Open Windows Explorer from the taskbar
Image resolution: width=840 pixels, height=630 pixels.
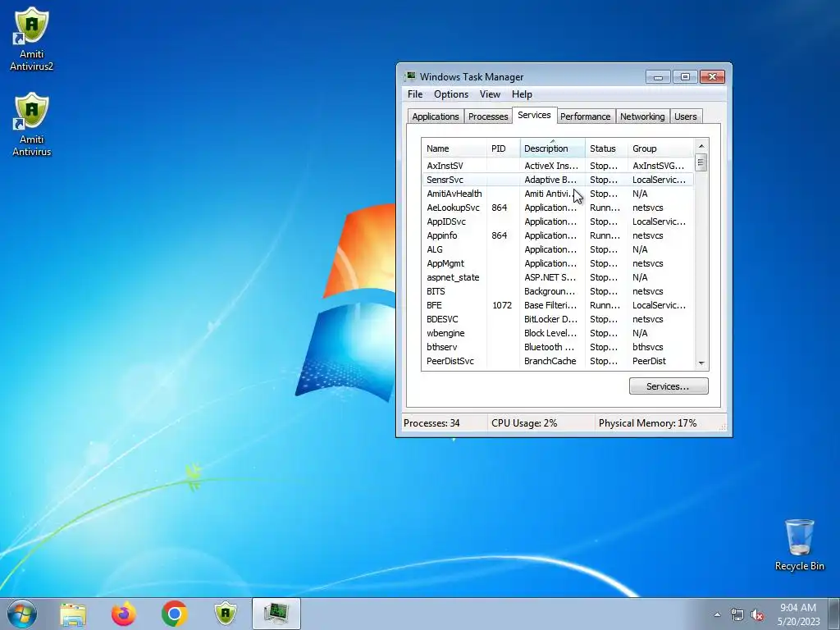73,614
